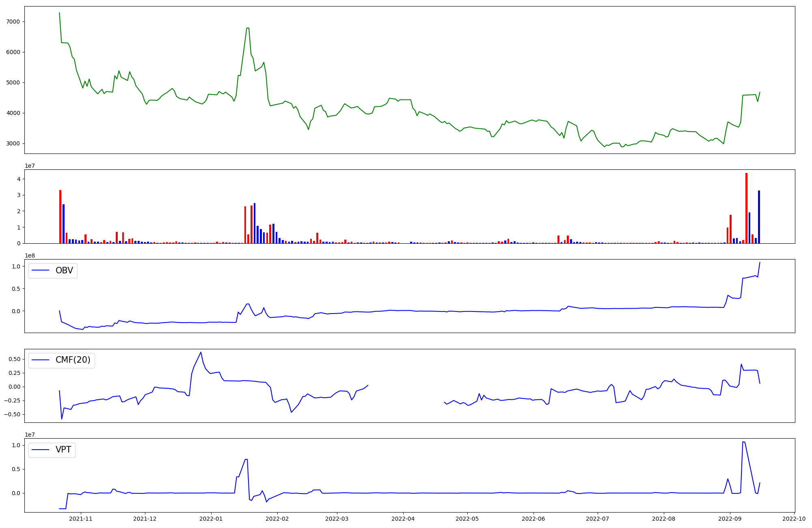
Task: Click the 0.50 tick on CMF axis
Action: [x=14, y=359]
